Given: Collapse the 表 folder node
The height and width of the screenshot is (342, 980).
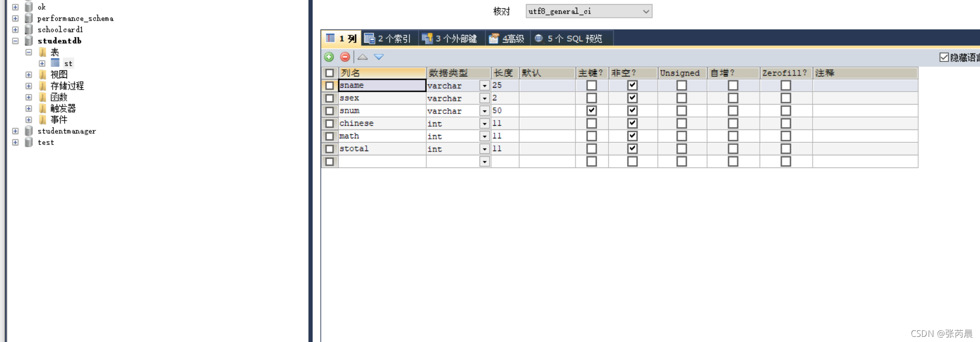Looking at the screenshot, I should (x=29, y=52).
